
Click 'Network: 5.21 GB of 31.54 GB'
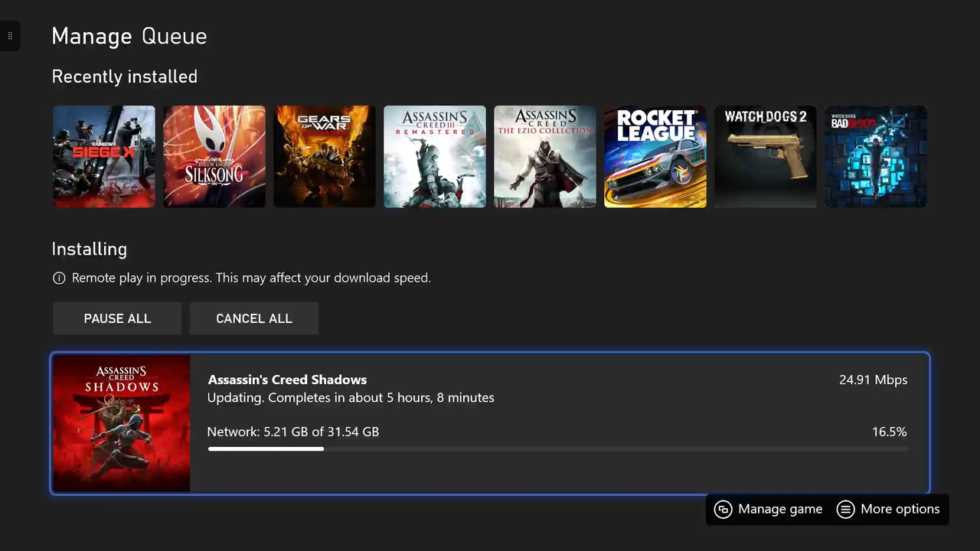(x=293, y=432)
